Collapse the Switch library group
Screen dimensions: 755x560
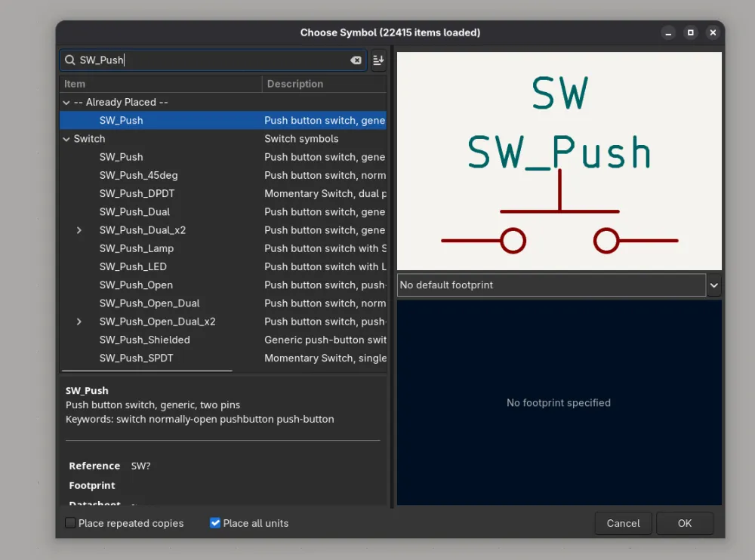pyautogui.click(x=66, y=139)
